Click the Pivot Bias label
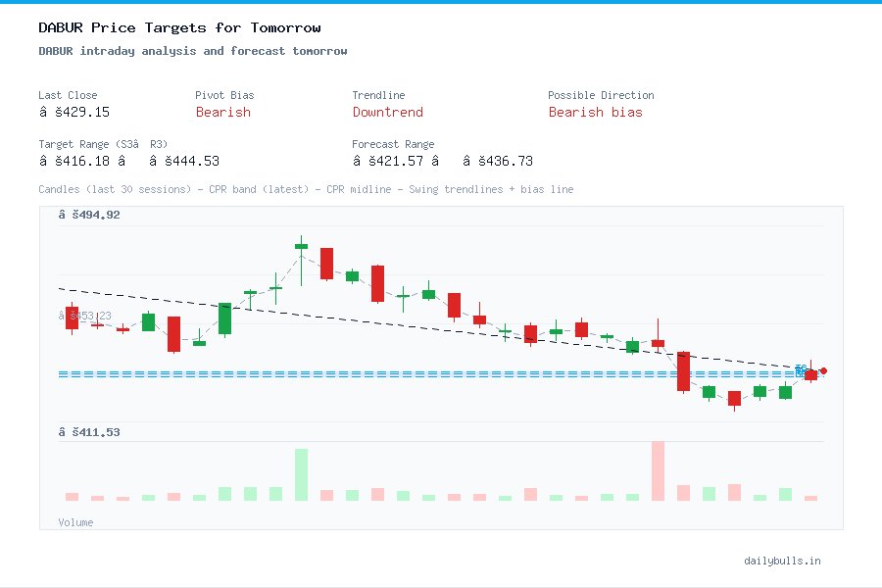The image size is (882, 588). 224,95
